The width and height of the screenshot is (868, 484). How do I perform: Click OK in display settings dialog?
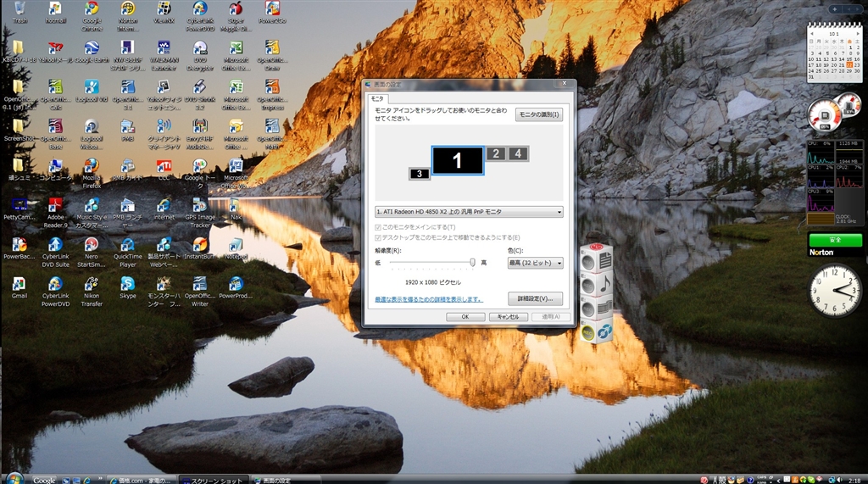[465, 317]
